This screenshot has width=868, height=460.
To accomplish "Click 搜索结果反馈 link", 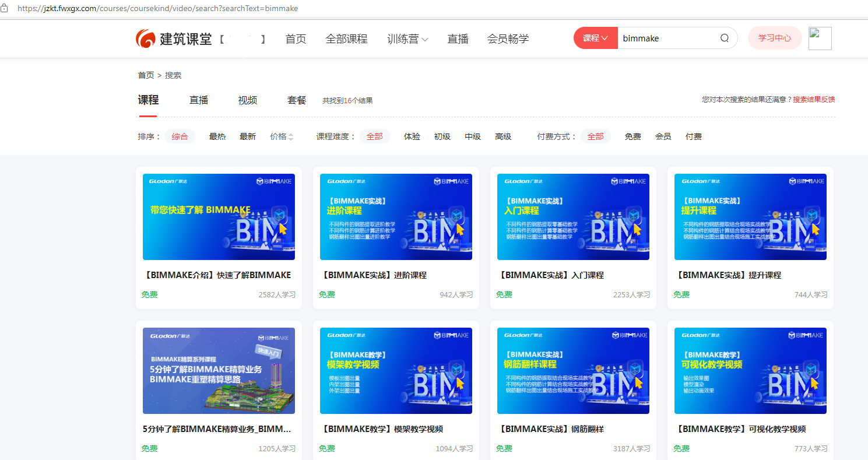I will pos(814,100).
